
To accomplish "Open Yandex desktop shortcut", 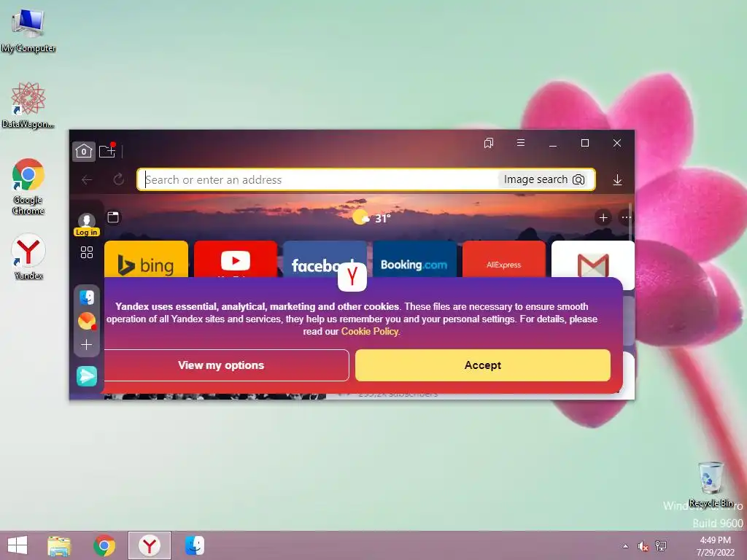I will pos(28,256).
